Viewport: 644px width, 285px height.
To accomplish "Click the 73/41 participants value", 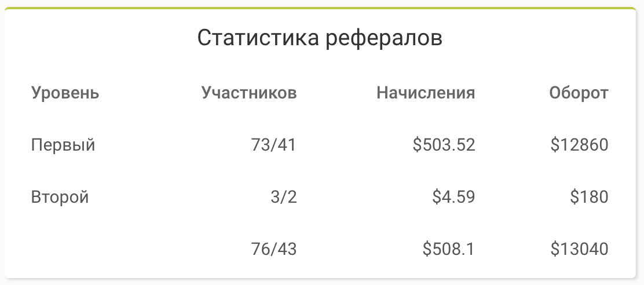I will coord(273,145).
